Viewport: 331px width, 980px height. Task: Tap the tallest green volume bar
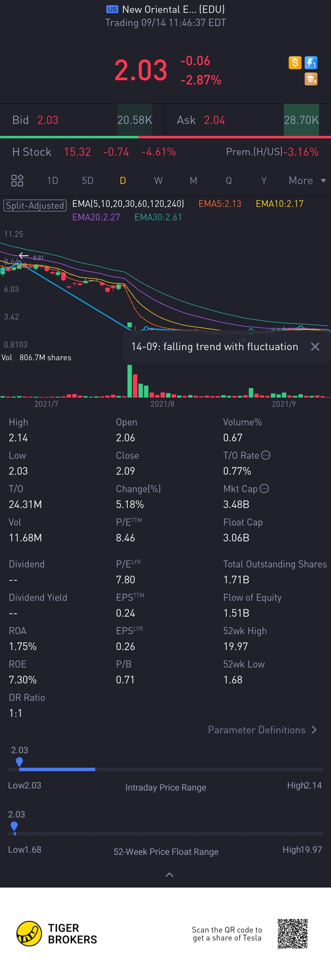[130, 381]
